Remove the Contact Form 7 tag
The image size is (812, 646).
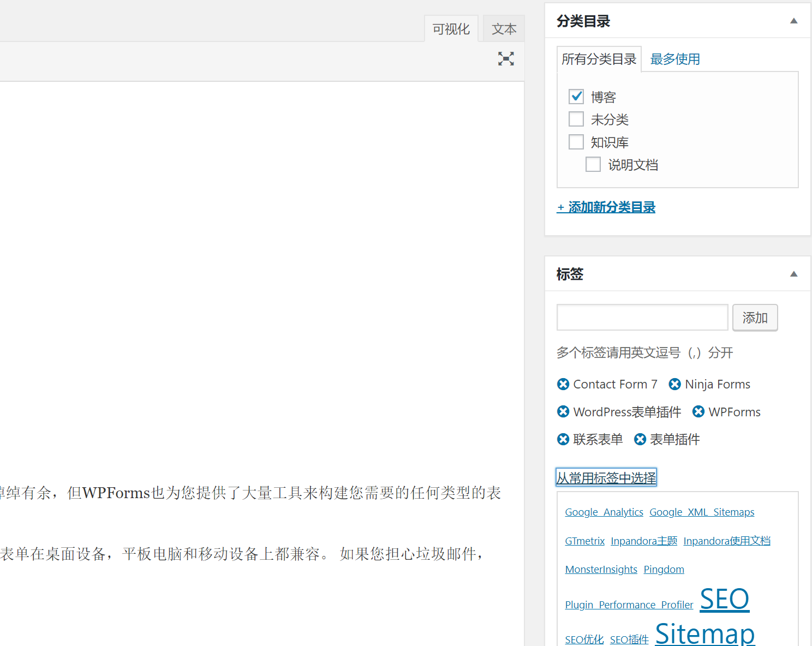click(563, 384)
